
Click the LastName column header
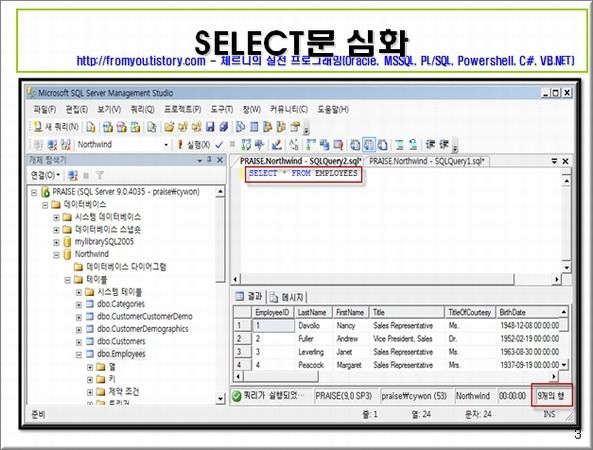[312, 312]
